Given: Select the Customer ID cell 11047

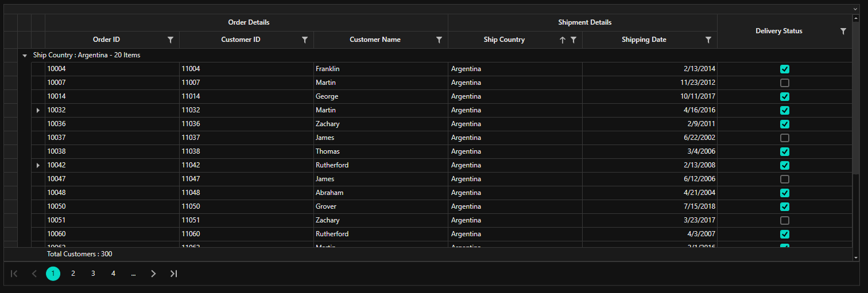Looking at the screenshot, I should [247, 179].
